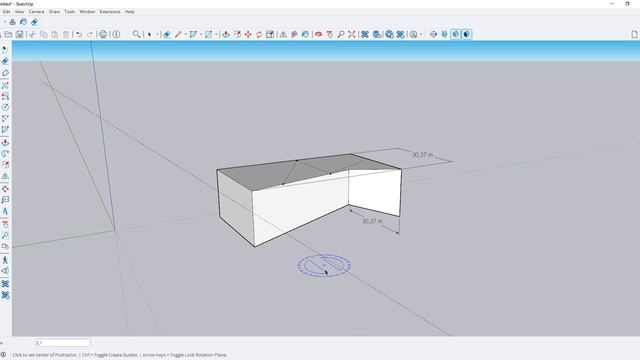Screen dimensions: 640x360
Task: Pick the Select arrow in left toolbar
Action: (5, 49)
